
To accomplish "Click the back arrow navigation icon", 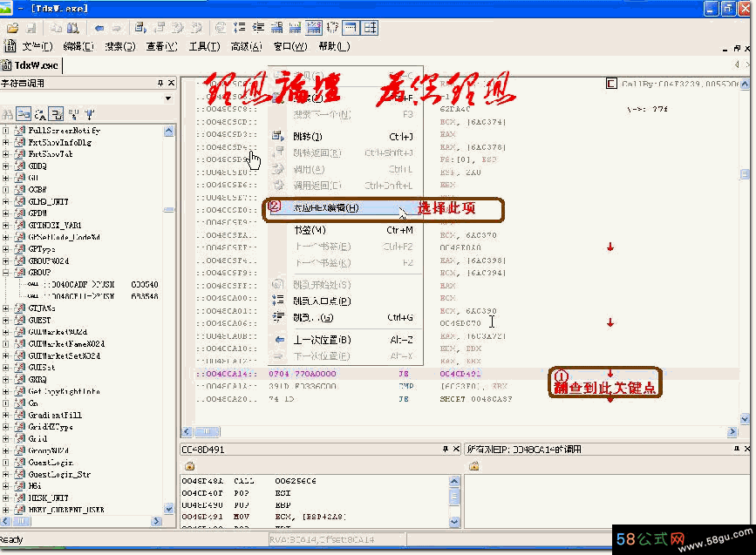I will 99,28.
